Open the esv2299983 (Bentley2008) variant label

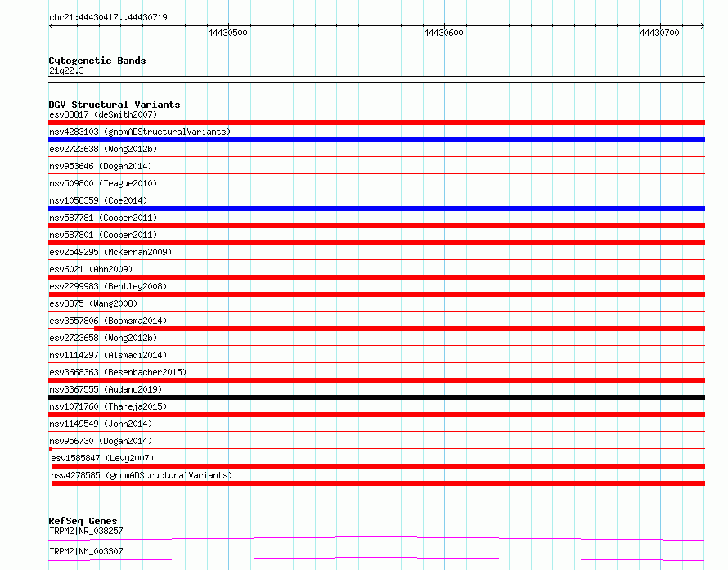[x=108, y=286]
